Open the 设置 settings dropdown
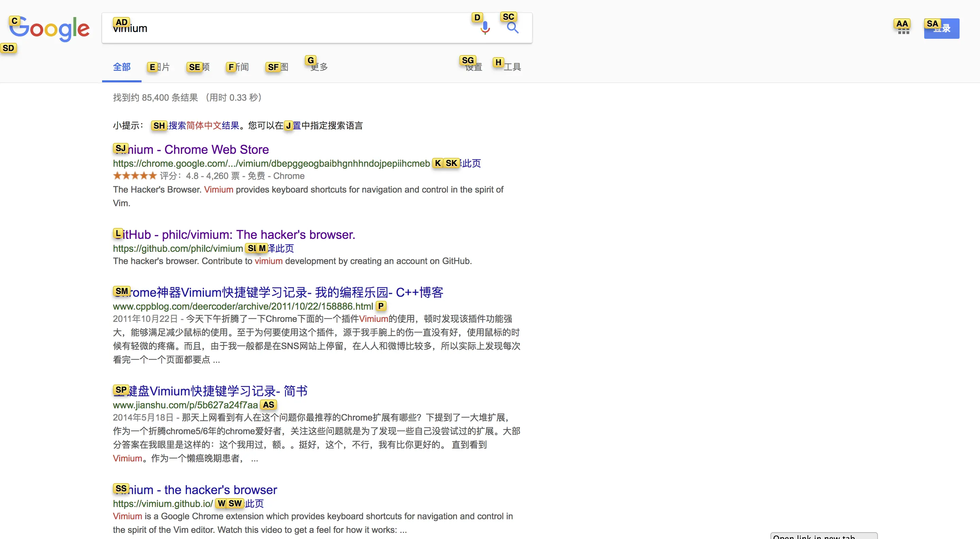Viewport: 980px width, 539px height. (474, 67)
